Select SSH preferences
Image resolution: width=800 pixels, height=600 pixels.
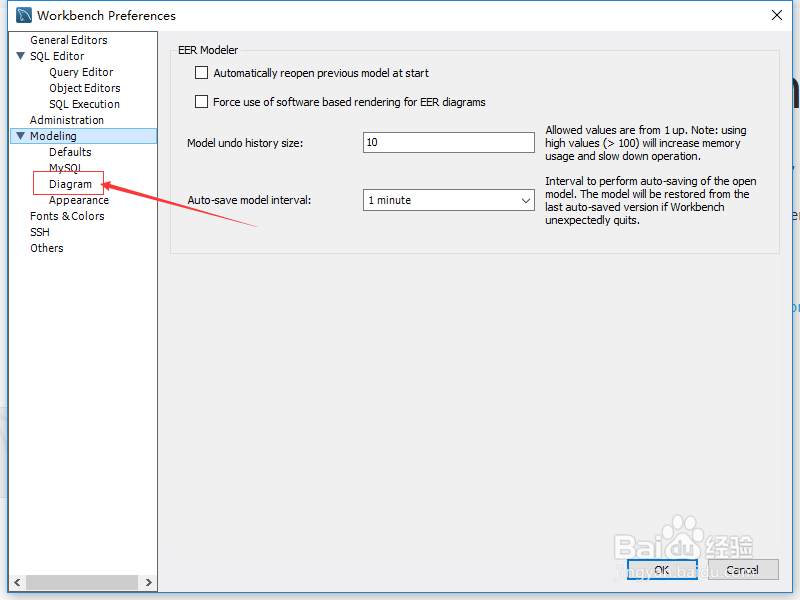pyautogui.click(x=40, y=232)
